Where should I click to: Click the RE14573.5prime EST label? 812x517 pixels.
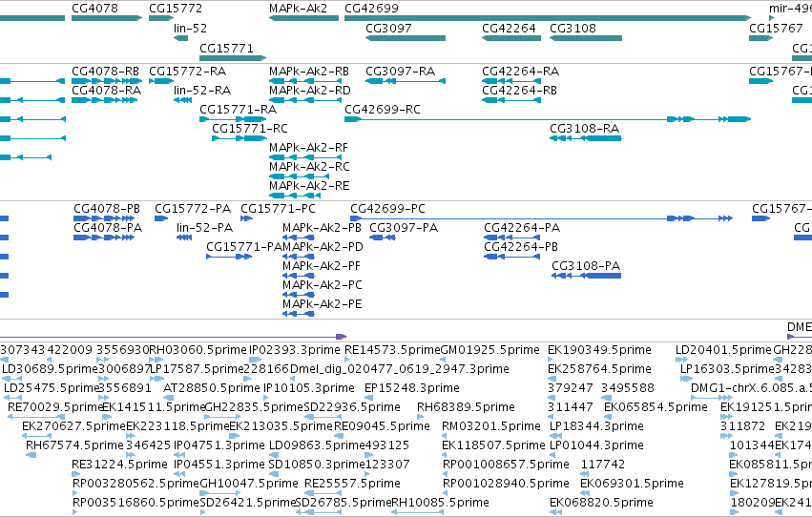[392, 350]
